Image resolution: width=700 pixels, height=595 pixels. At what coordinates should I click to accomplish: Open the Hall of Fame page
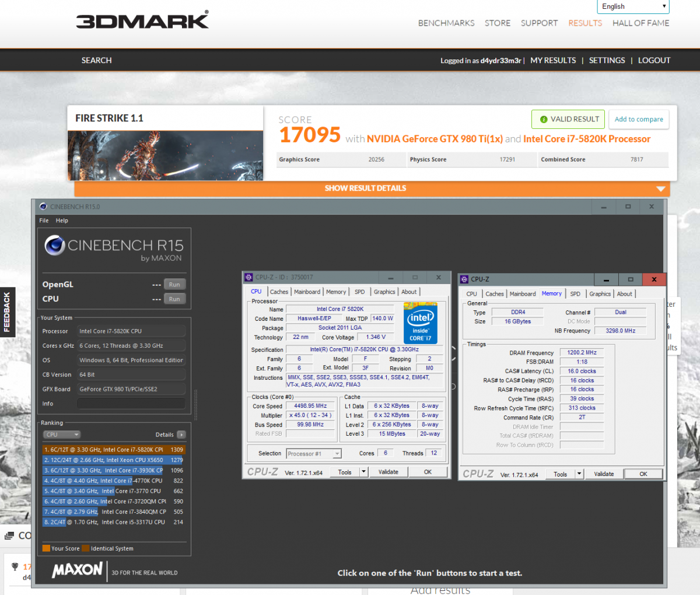coord(641,23)
